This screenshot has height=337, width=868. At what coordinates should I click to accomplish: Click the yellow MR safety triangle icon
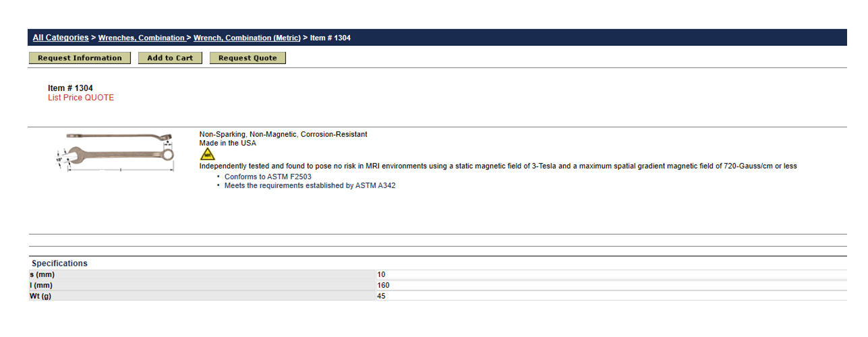pos(208,154)
